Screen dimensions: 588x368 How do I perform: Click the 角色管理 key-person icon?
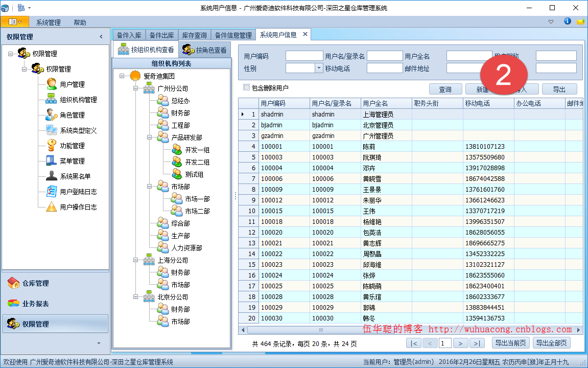pyautogui.click(x=52, y=115)
